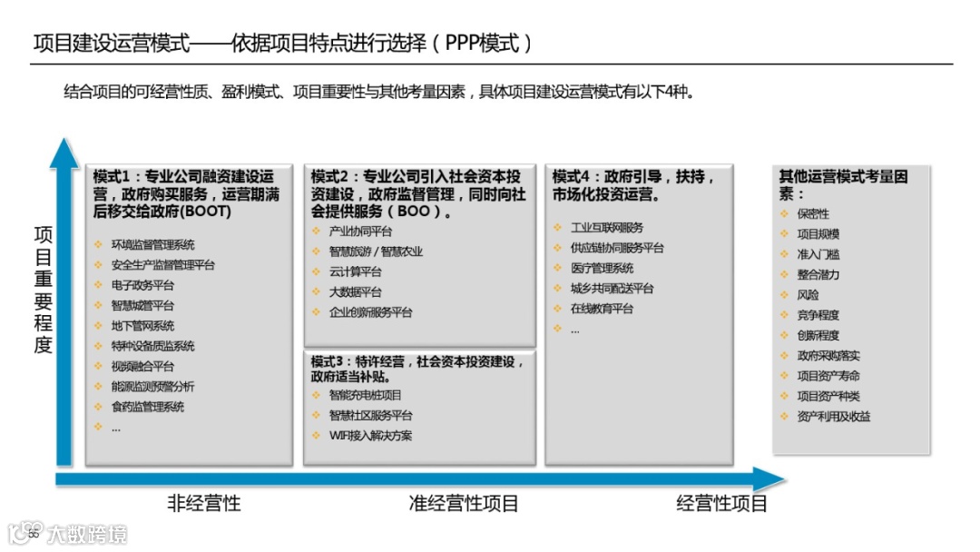Select factor '创新程度'
This screenshot has height=552, width=980.
(x=818, y=336)
